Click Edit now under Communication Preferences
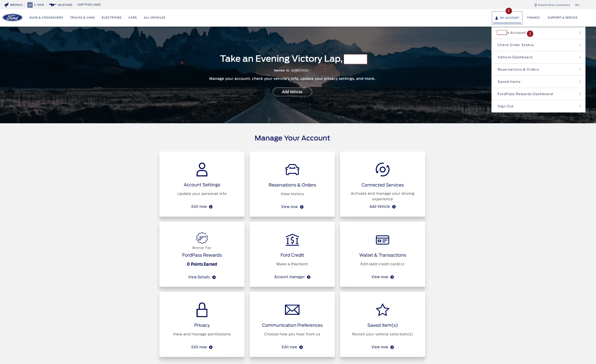This screenshot has width=596, height=364. (289, 347)
